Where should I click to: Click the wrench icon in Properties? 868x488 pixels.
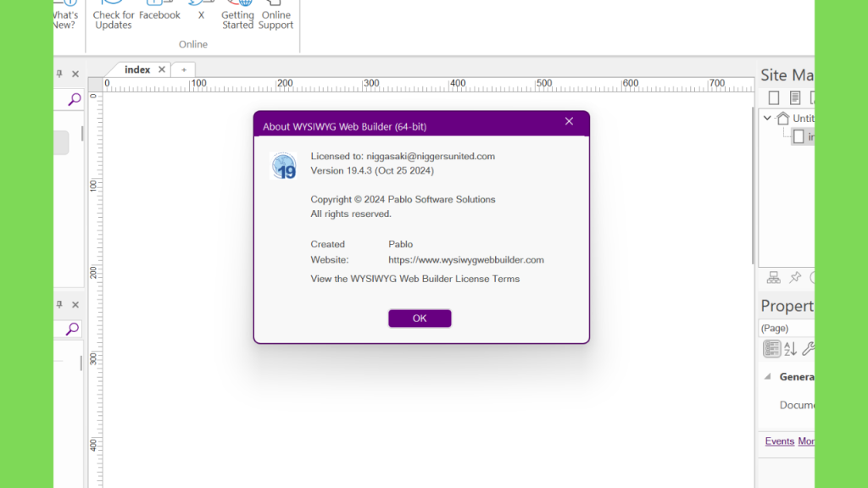(808, 348)
